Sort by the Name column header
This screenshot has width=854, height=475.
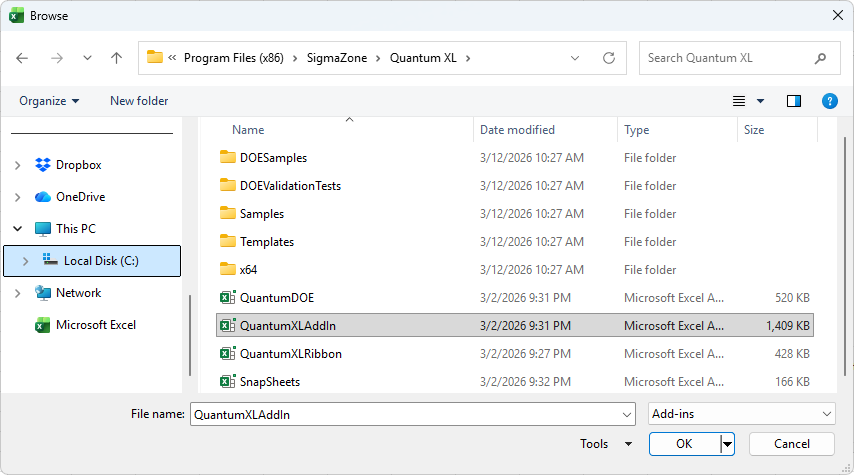[248, 130]
